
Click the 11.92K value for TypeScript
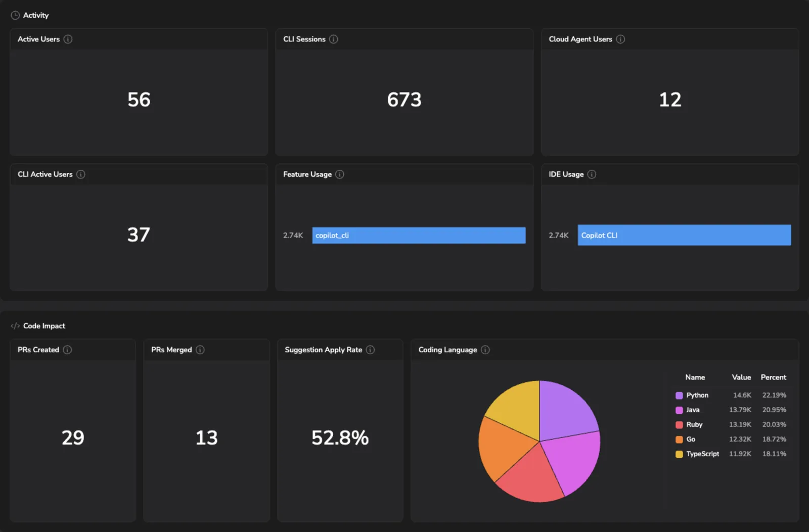pos(740,454)
